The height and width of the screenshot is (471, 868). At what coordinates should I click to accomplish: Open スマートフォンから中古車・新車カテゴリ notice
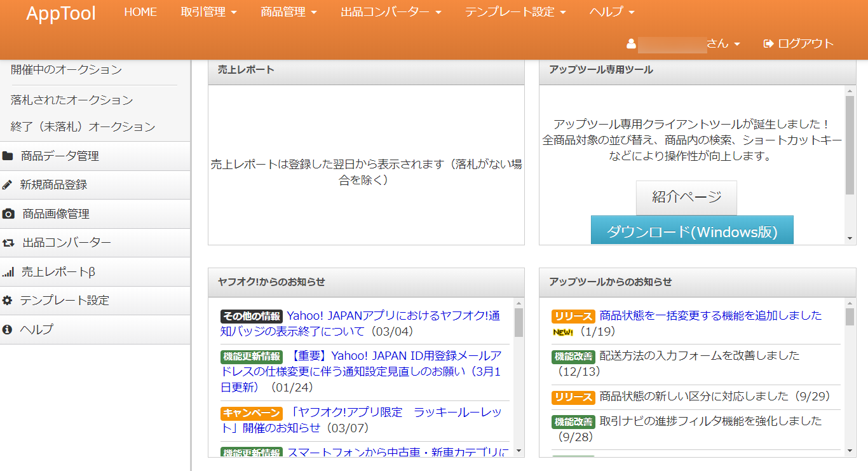click(398, 452)
